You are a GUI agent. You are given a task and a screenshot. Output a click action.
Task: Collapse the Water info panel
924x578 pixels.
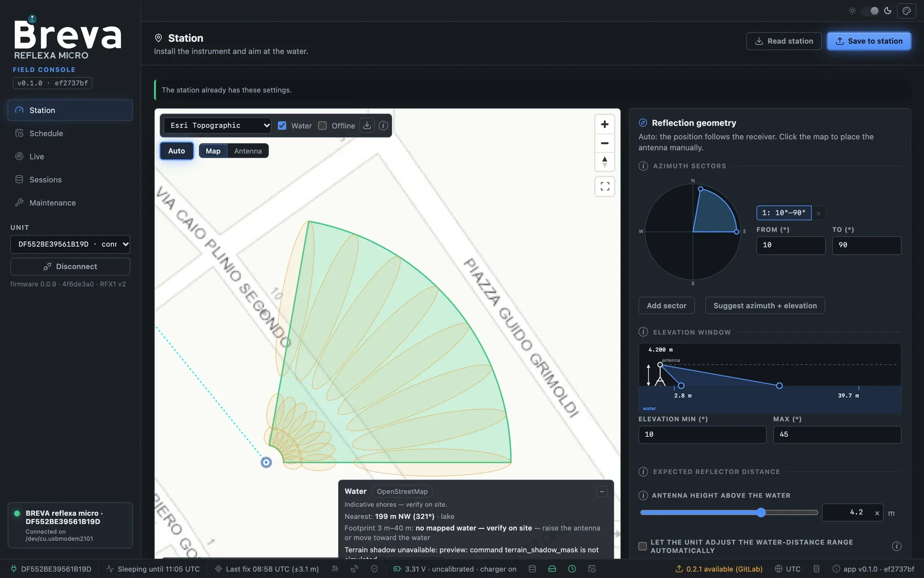click(602, 491)
